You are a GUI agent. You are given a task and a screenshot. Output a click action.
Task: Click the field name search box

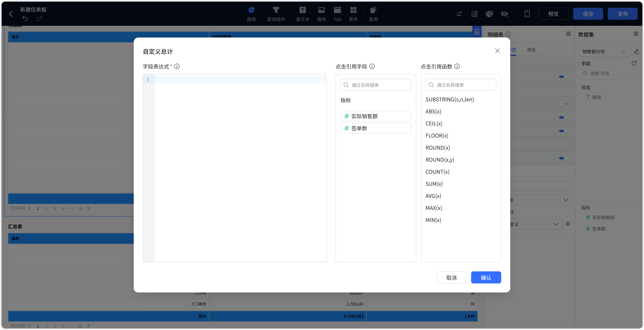point(376,85)
